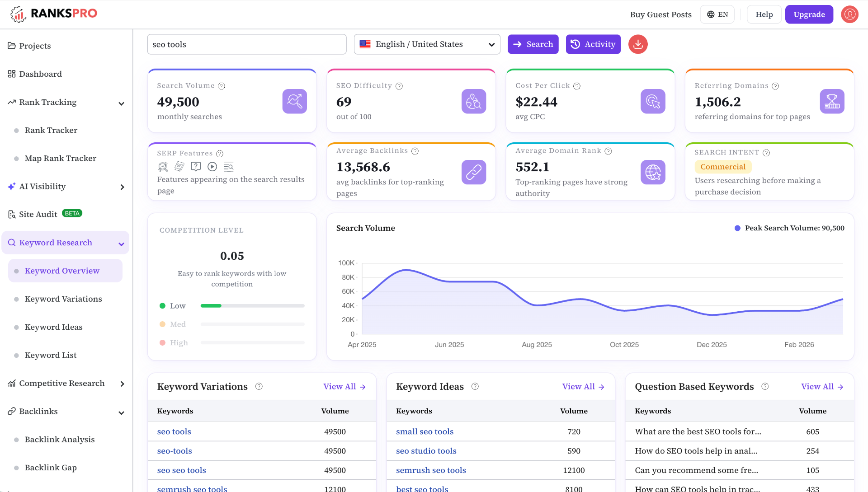Screen dimensions: 868x492
Task: Open Site Audit BETA sidebar item
Action: pyautogui.click(x=45, y=214)
